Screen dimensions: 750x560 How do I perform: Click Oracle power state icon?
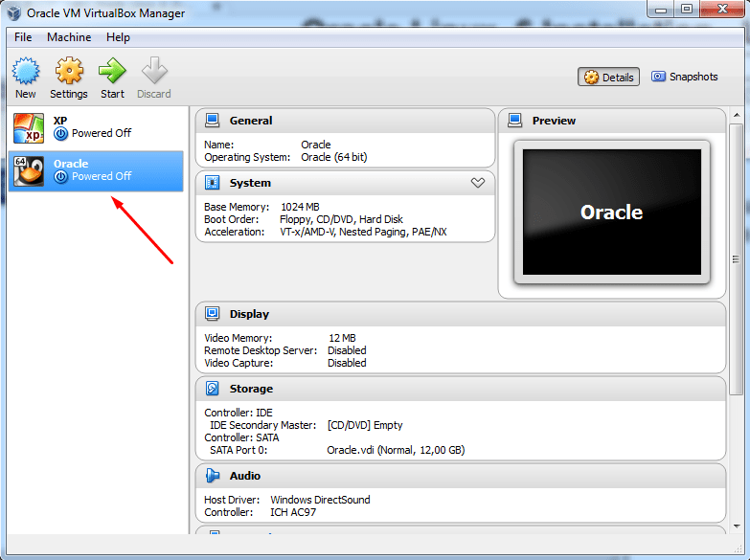(60, 177)
